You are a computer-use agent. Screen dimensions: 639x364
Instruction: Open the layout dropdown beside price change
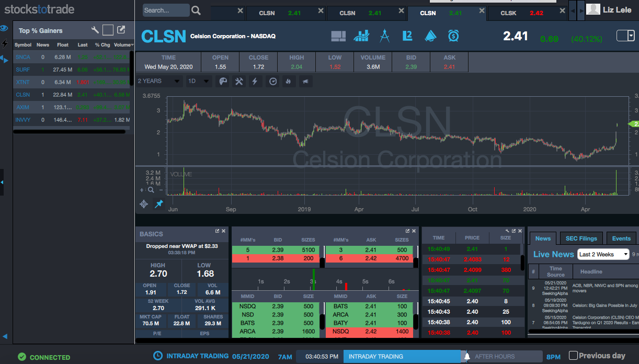click(625, 36)
